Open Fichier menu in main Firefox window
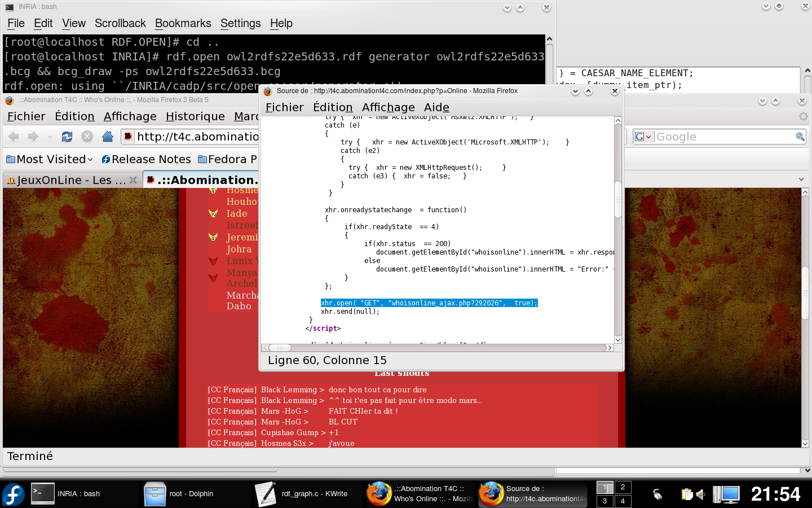 [27, 116]
